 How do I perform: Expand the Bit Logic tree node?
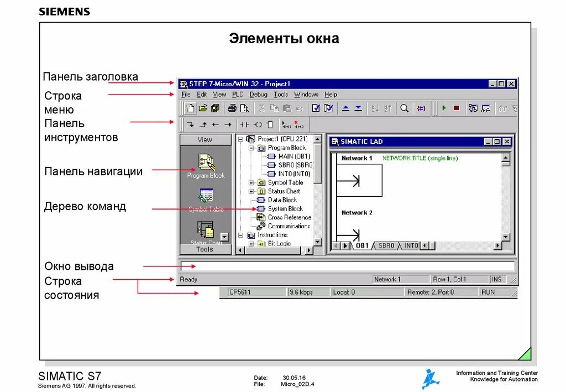coord(251,244)
